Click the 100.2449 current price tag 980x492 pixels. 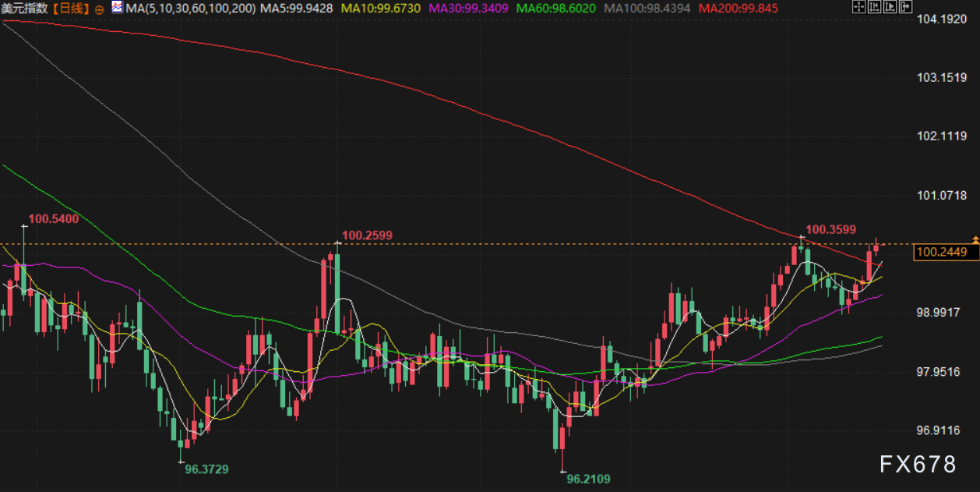tap(942, 252)
